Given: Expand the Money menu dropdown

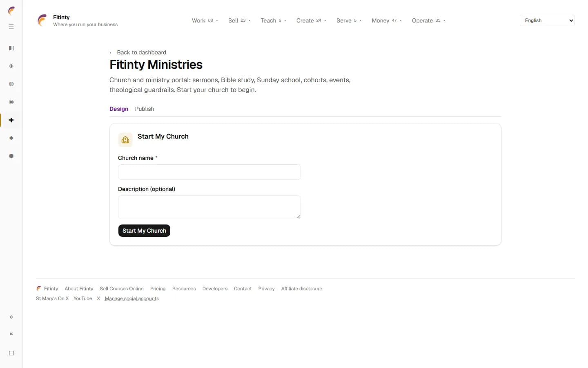Looking at the screenshot, I should tap(387, 20).
